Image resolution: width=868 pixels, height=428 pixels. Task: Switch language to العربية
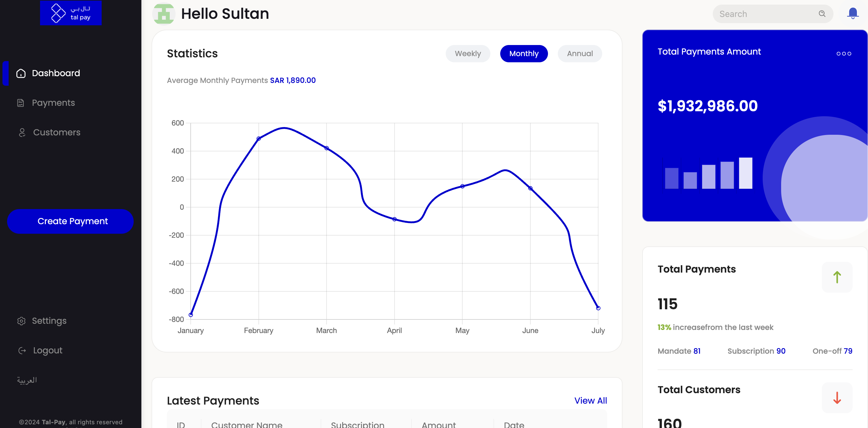[x=27, y=380]
